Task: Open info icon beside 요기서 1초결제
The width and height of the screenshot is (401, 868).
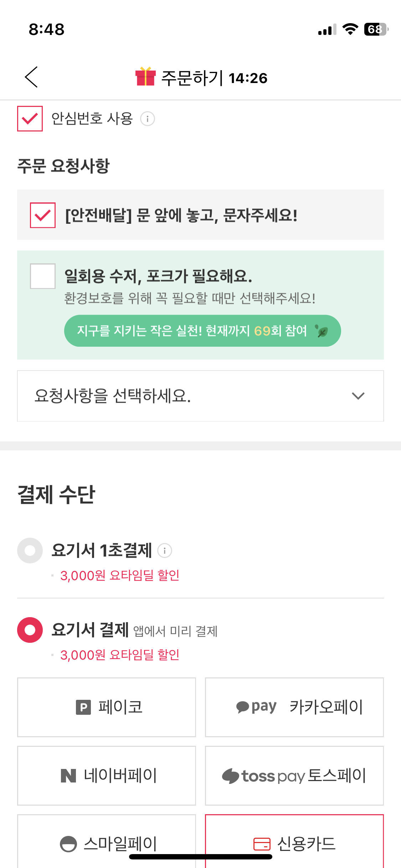Action: (165, 551)
